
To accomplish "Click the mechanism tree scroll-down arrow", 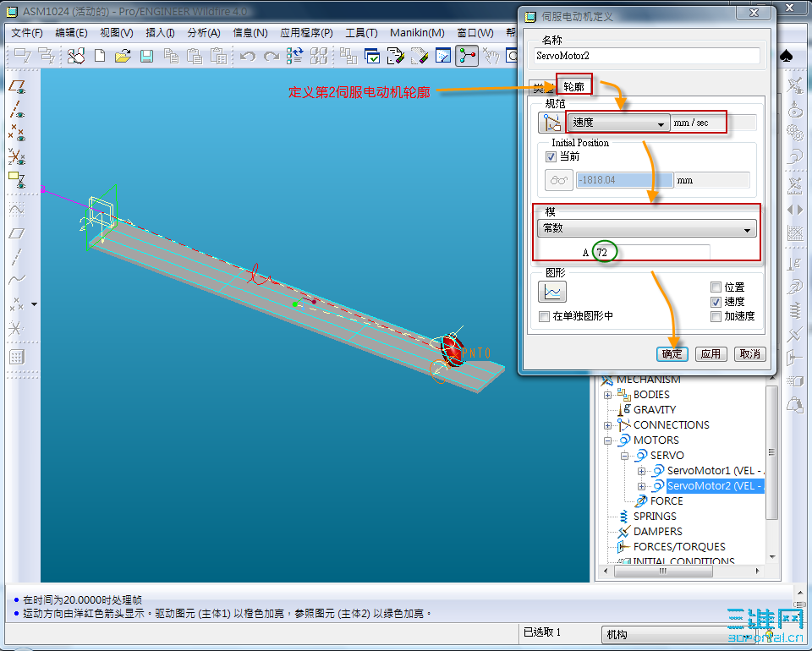I will [771, 557].
